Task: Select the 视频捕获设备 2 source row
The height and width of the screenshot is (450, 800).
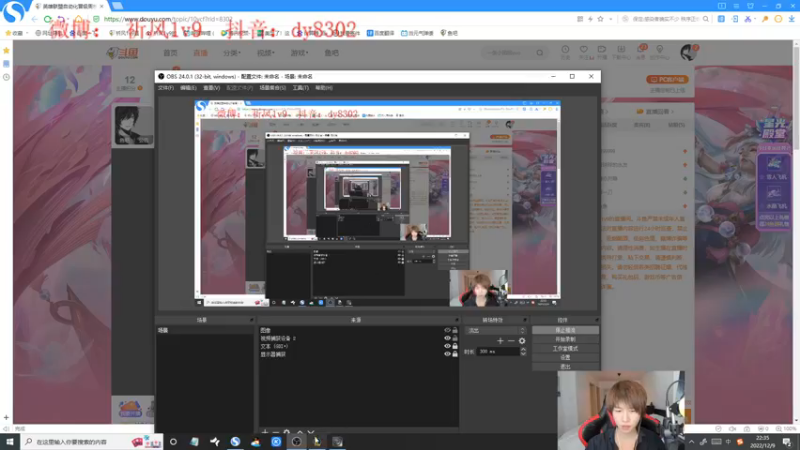Action: click(359, 338)
